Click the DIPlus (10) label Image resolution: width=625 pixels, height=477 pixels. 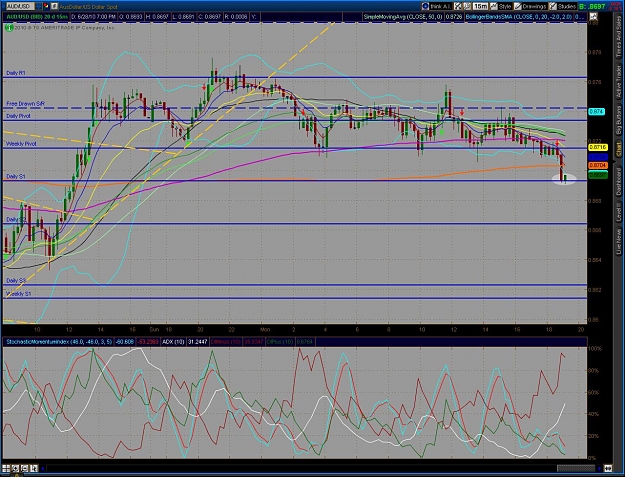280,342
